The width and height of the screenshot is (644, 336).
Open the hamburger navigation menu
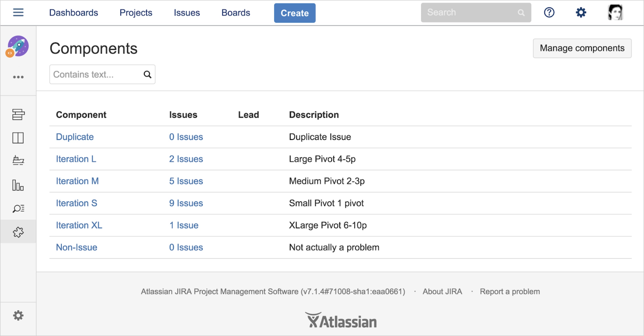point(18,12)
